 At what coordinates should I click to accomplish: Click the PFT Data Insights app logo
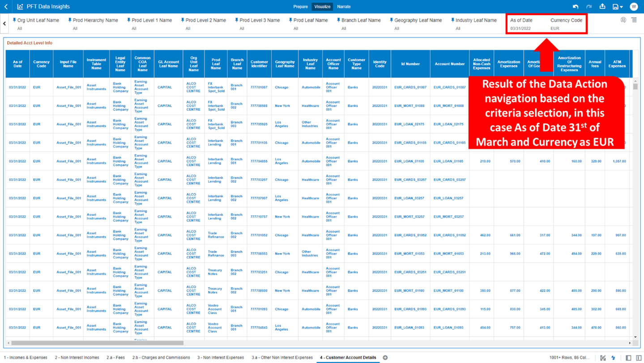[19, 6]
